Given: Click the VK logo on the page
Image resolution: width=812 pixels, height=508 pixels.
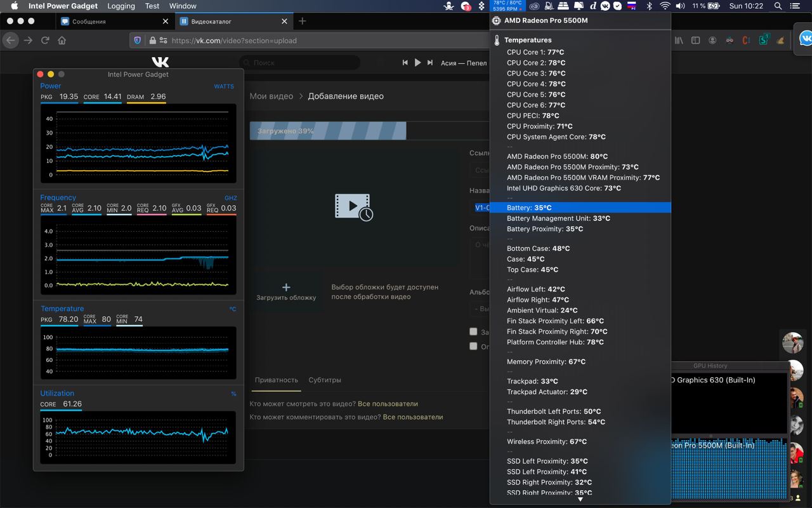Looking at the screenshot, I should pyautogui.click(x=160, y=62).
